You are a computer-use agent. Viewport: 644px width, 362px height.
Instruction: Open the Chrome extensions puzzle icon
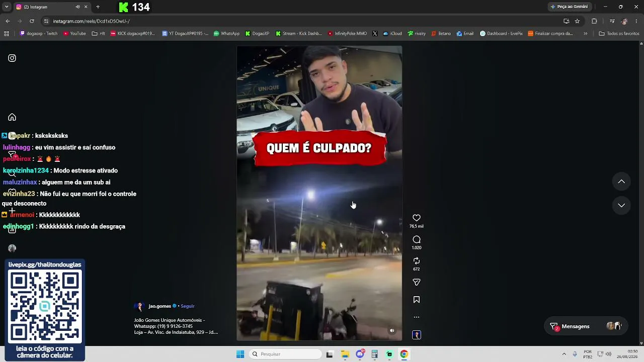point(594,21)
